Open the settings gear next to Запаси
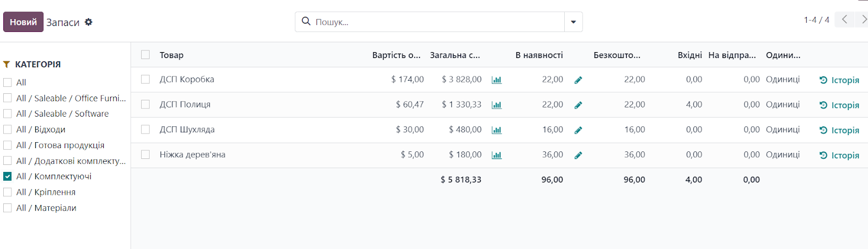Screen dimensions: 868x249 coord(88,22)
